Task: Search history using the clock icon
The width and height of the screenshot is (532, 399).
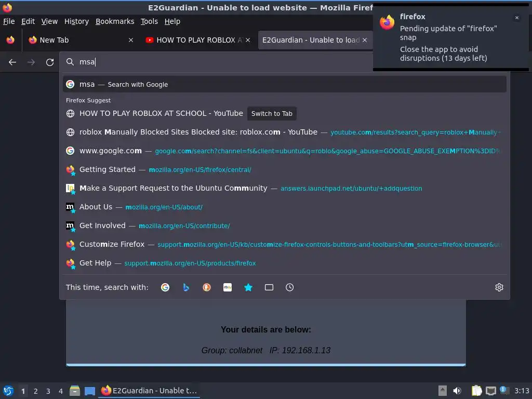Action: pyautogui.click(x=290, y=287)
